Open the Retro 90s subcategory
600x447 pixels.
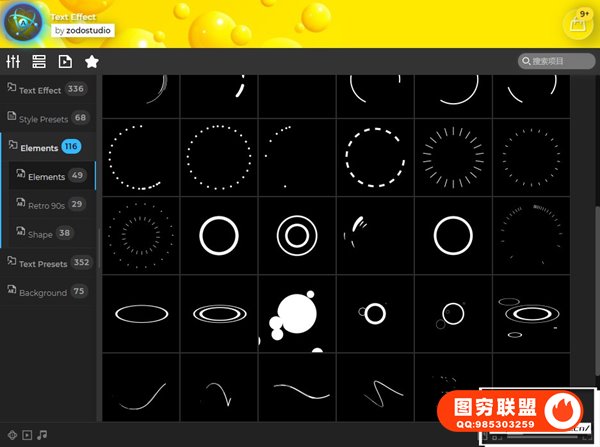pos(52,205)
